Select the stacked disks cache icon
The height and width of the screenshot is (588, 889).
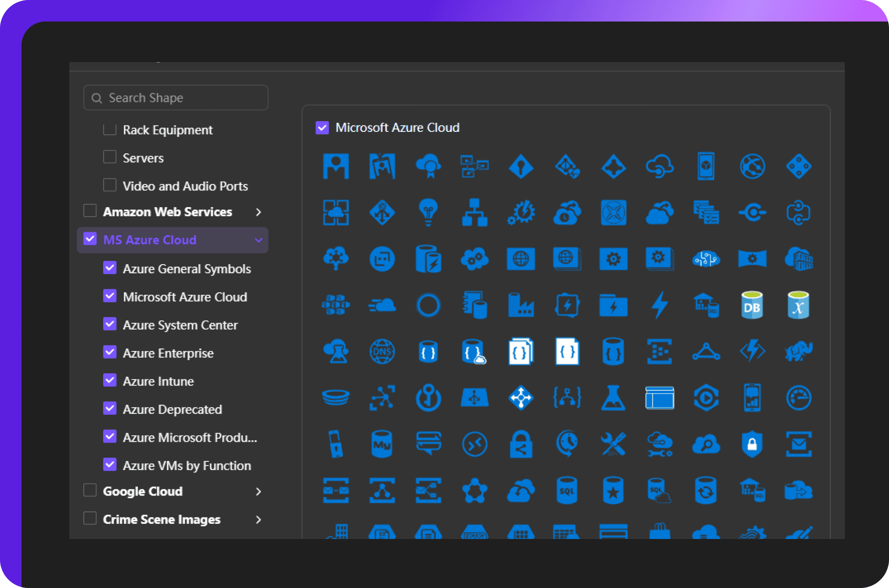336,398
